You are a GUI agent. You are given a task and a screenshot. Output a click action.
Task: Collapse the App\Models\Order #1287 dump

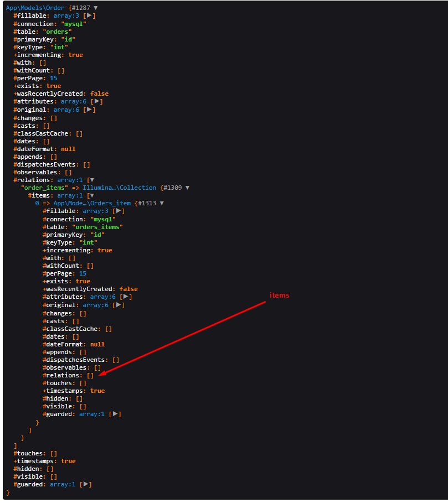pyautogui.click(x=96, y=8)
